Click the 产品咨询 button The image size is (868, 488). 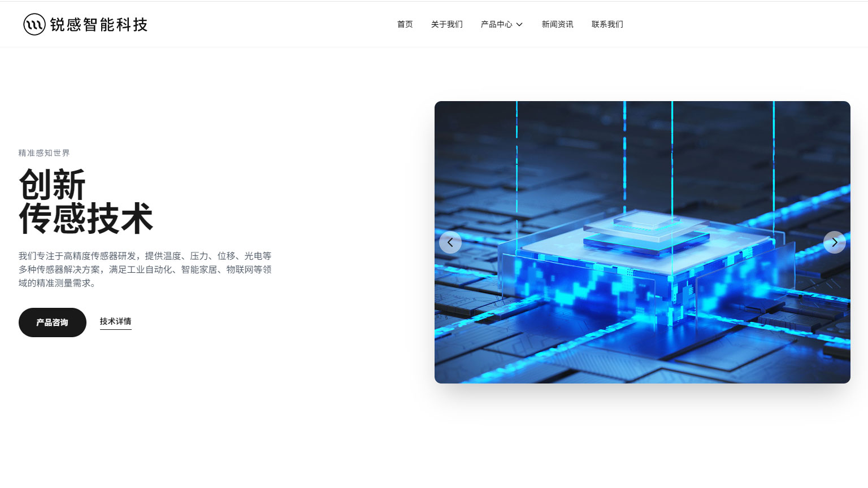53,323
